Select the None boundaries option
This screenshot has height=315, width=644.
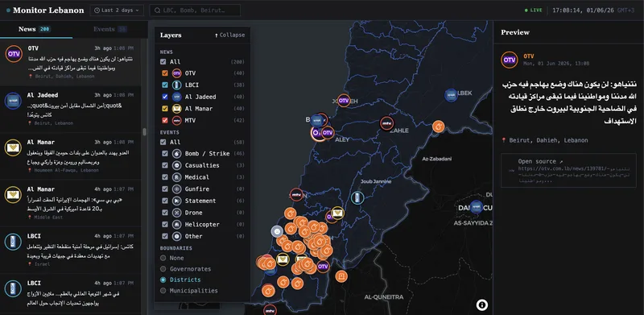coord(163,259)
